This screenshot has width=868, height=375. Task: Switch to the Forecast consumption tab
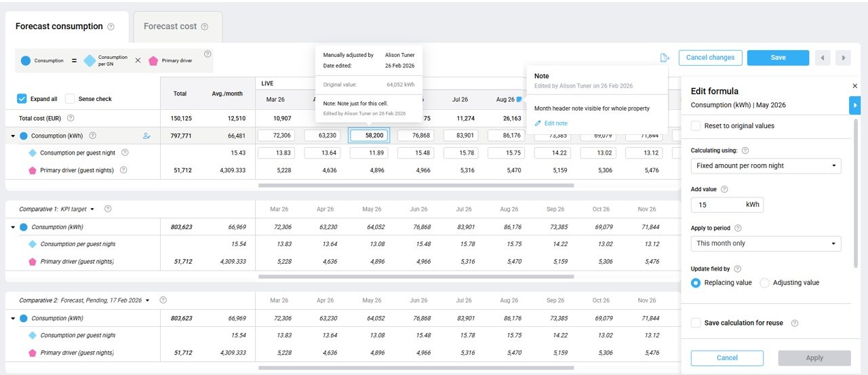[x=65, y=27]
